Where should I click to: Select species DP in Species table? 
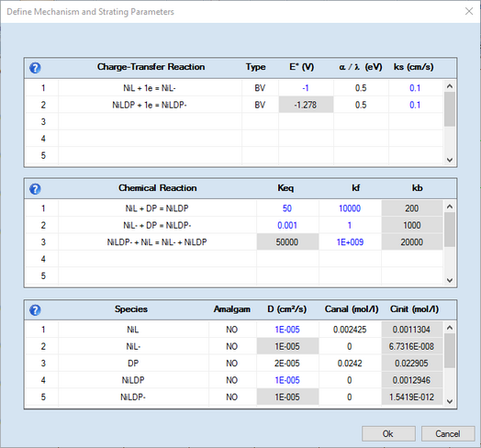click(133, 364)
